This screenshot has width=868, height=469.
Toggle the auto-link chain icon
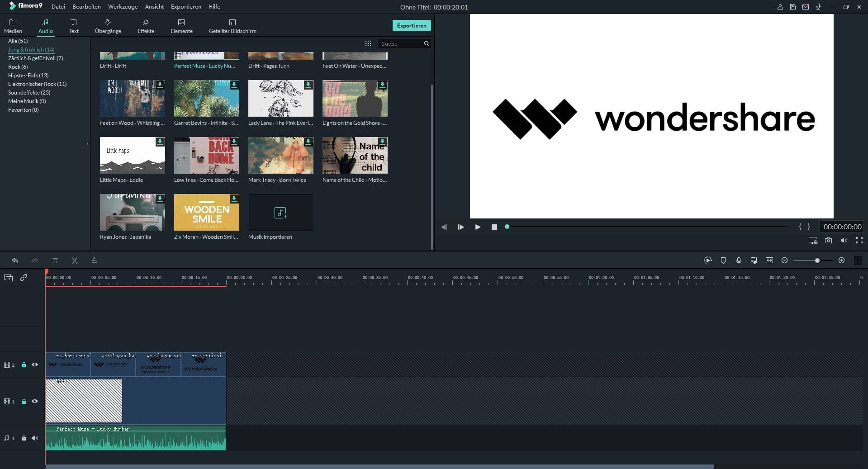[x=24, y=278]
